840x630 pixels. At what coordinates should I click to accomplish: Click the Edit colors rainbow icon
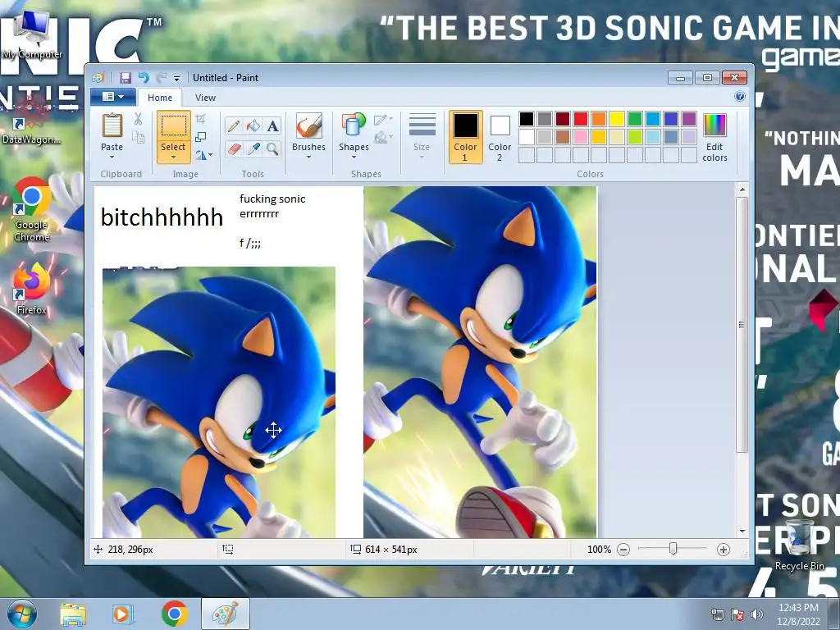click(x=714, y=126)
